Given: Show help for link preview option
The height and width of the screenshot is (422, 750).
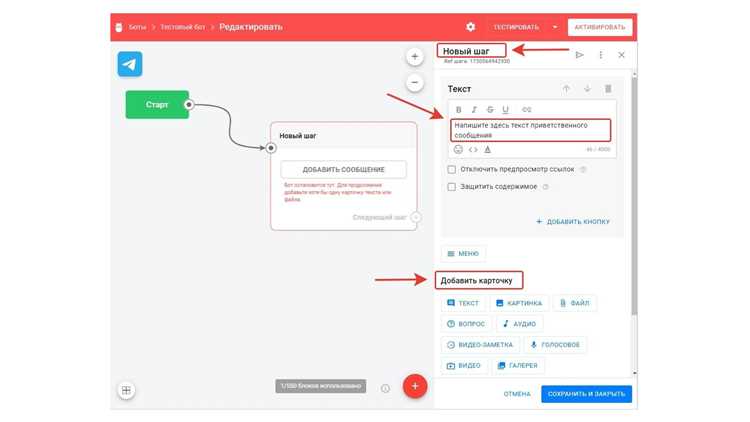Looking at the screenshot, I should [583, 169].
